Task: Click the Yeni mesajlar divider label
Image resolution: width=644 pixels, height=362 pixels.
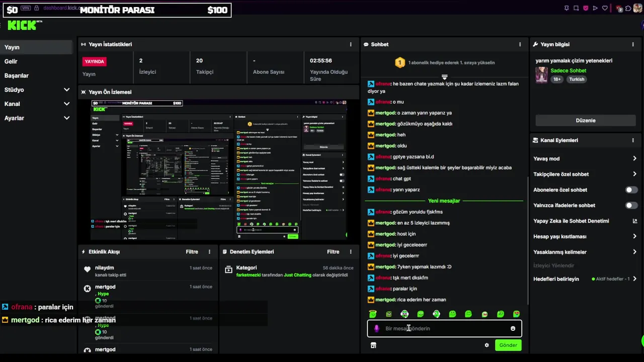Action: click(x=444, y=201)
